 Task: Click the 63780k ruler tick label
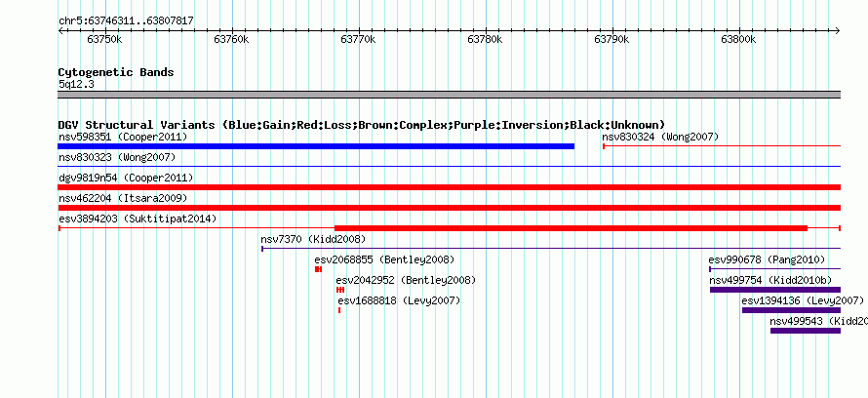(486, 39)
